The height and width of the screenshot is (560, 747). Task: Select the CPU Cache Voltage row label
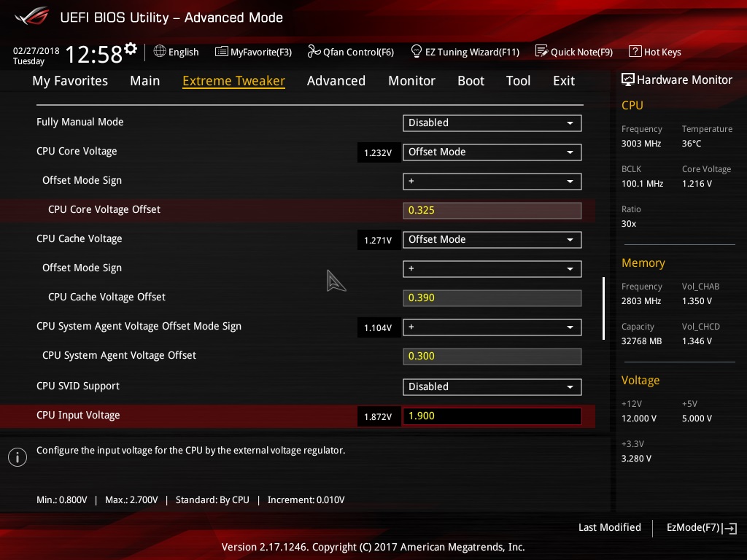coord(79,238)
